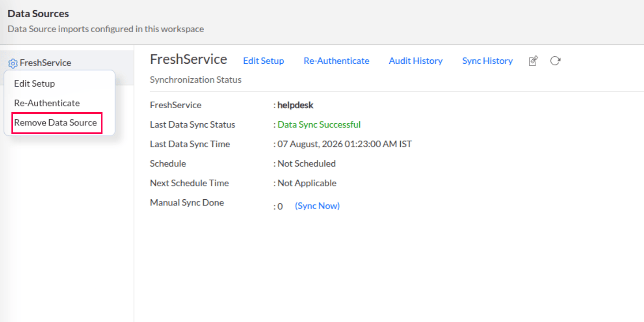This screenshot has height=322, width=644.
Task: Click the edit pencil icon in header
Action: pos(533,61)
